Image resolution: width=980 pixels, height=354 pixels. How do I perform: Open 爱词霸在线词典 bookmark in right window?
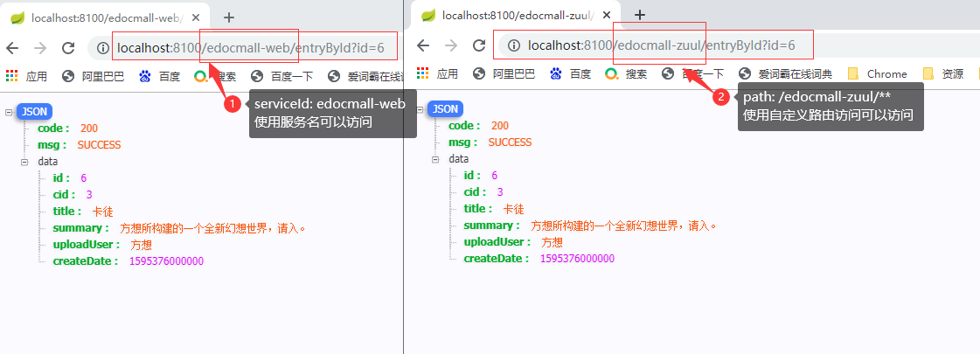pos(786,73)
